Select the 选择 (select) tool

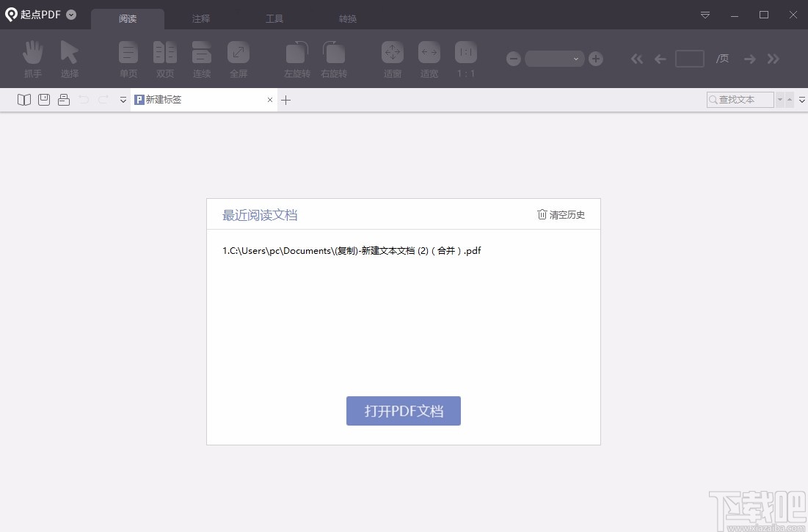point(70,58)
